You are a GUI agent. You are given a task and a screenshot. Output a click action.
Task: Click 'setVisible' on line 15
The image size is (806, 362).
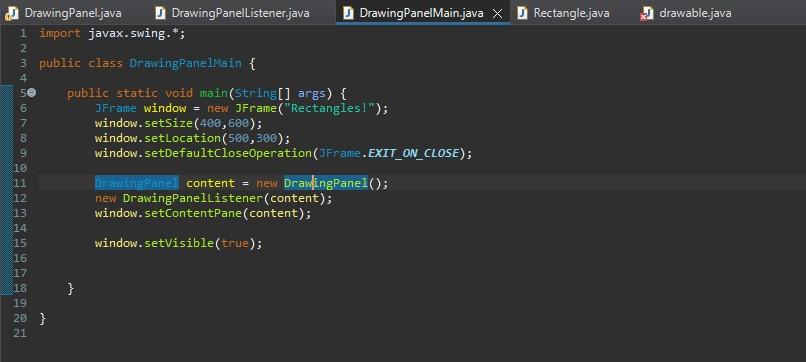pyautogui.click(x=179, y=243)
